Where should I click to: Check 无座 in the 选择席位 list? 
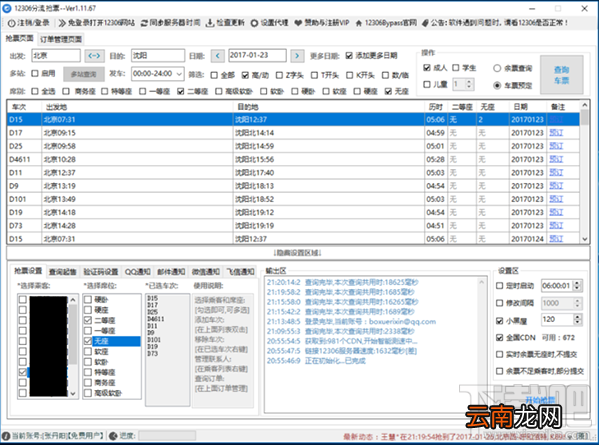[88, 341]
